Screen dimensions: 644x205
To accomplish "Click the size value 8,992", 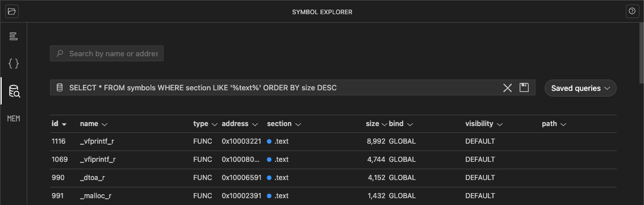I will (x=376, y=141).
